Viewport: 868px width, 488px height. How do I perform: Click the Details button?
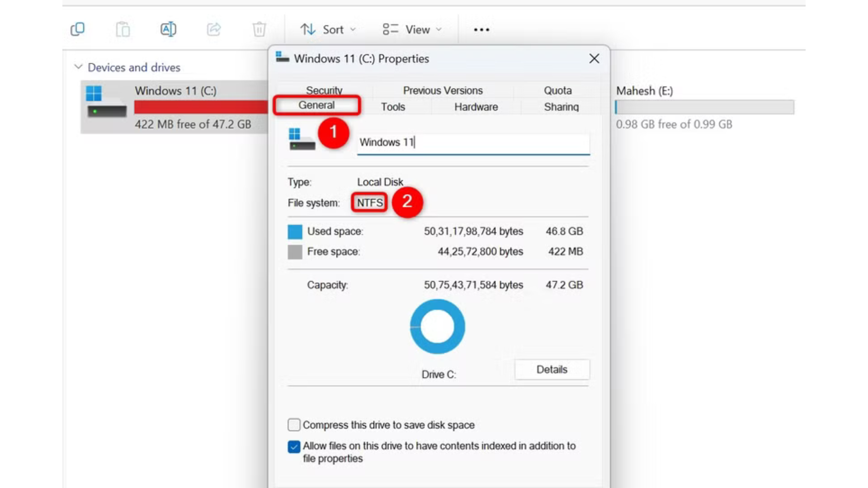552,370
